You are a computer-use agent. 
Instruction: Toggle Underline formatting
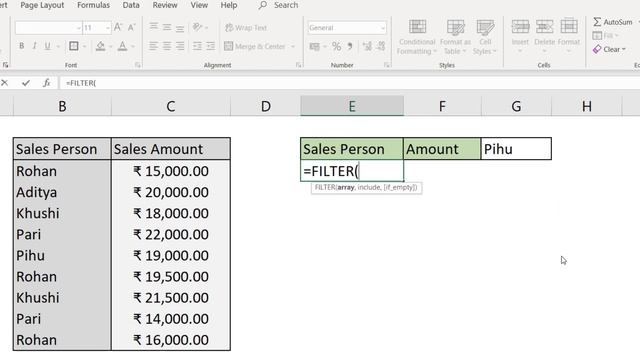pyautogui.click(x=47, y=46)
